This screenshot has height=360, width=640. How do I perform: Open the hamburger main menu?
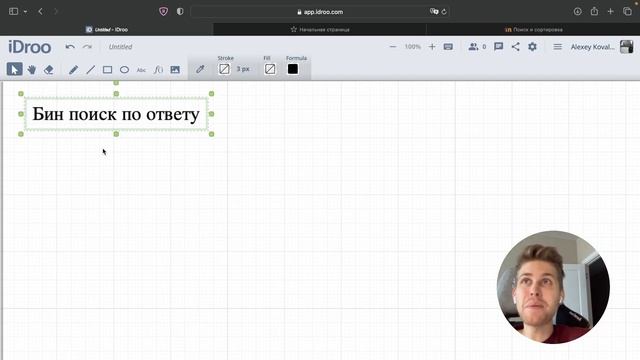tap(558, 47)
